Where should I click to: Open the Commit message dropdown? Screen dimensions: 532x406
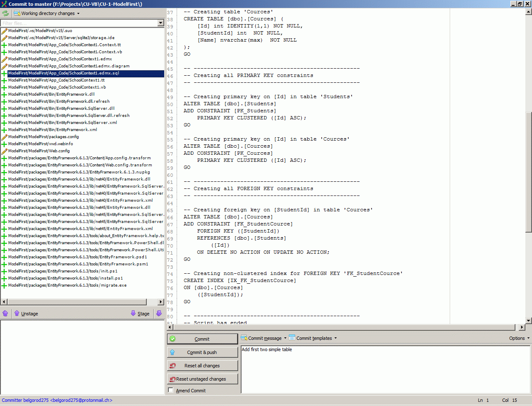pyautogui.click(x=285, y=338)
